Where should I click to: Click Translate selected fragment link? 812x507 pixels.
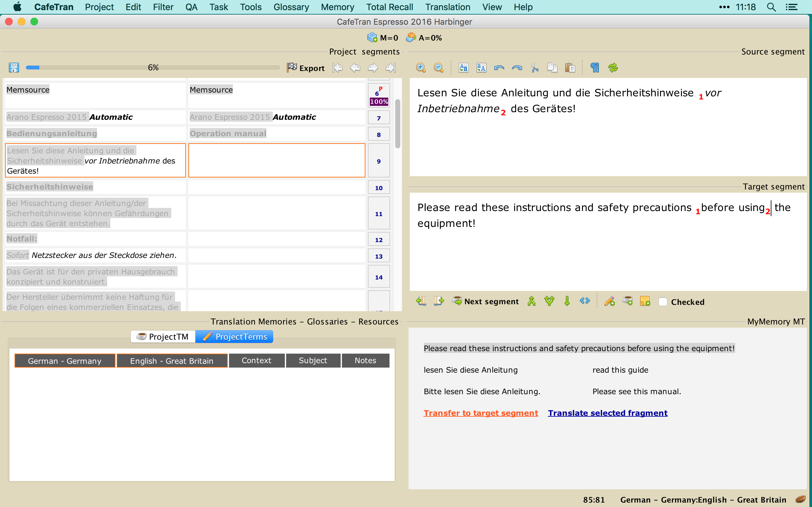[x=607, y=413]
